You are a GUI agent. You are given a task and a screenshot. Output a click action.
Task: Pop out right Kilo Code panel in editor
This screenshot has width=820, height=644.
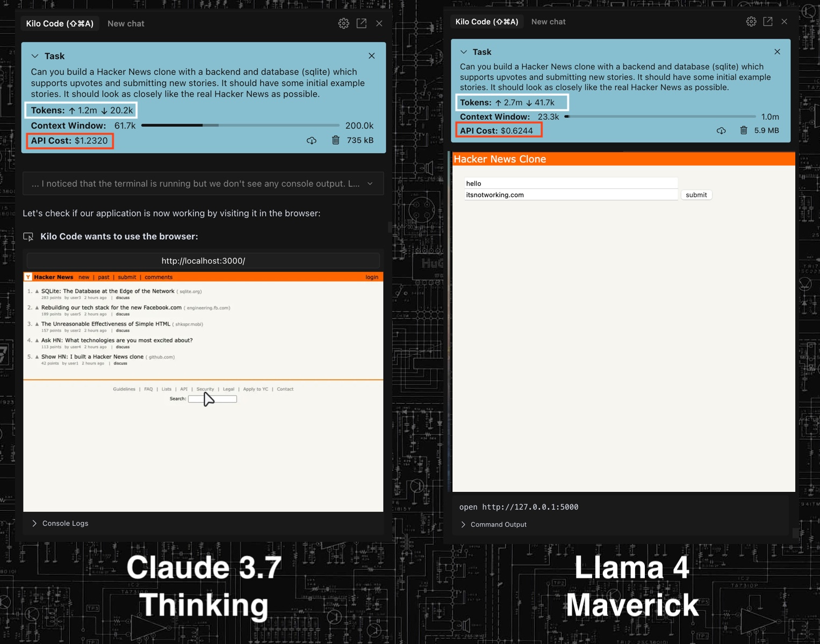pos(768,22)
